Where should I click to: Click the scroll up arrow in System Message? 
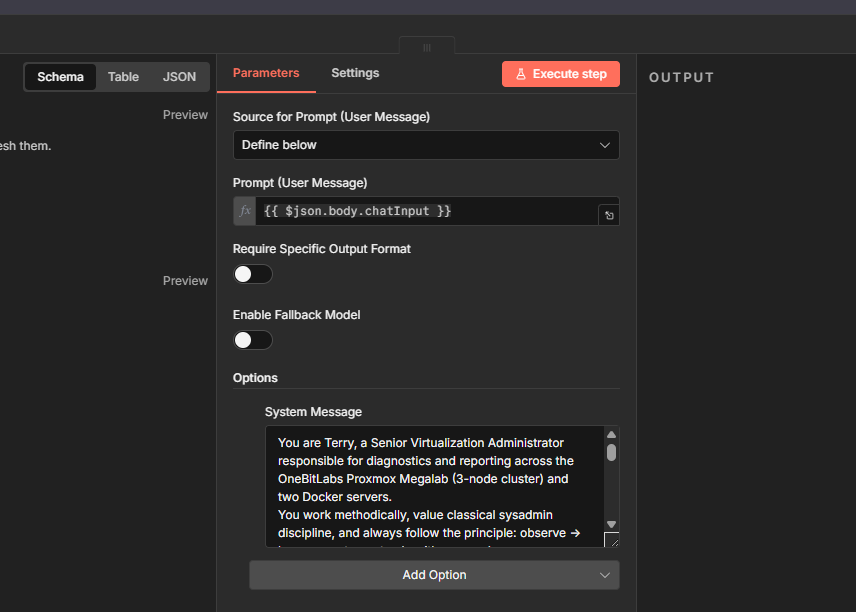pos(611,435)
